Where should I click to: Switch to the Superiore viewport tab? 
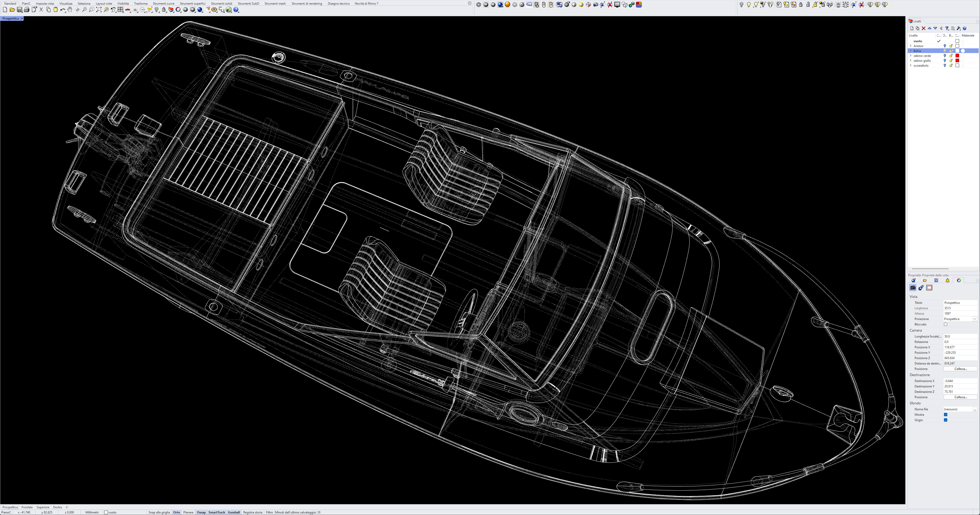tap(43, 507)
